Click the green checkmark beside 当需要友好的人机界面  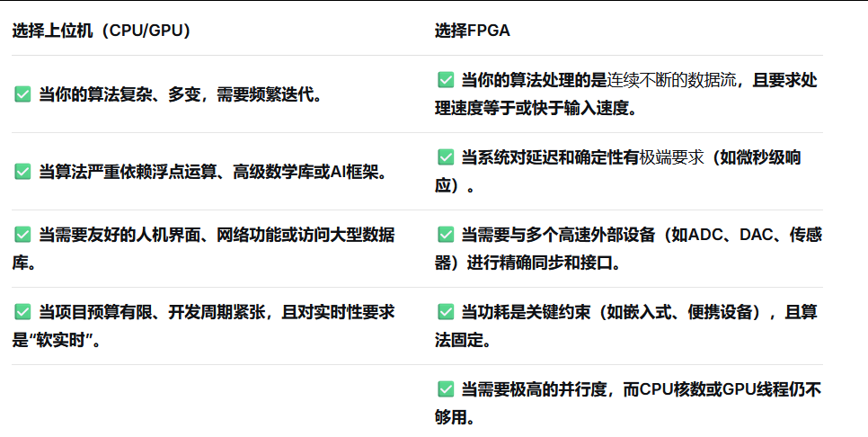pos(22,235)
